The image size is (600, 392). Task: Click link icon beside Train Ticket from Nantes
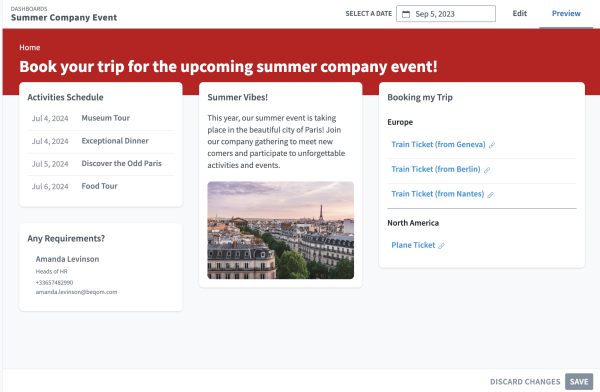491,195
